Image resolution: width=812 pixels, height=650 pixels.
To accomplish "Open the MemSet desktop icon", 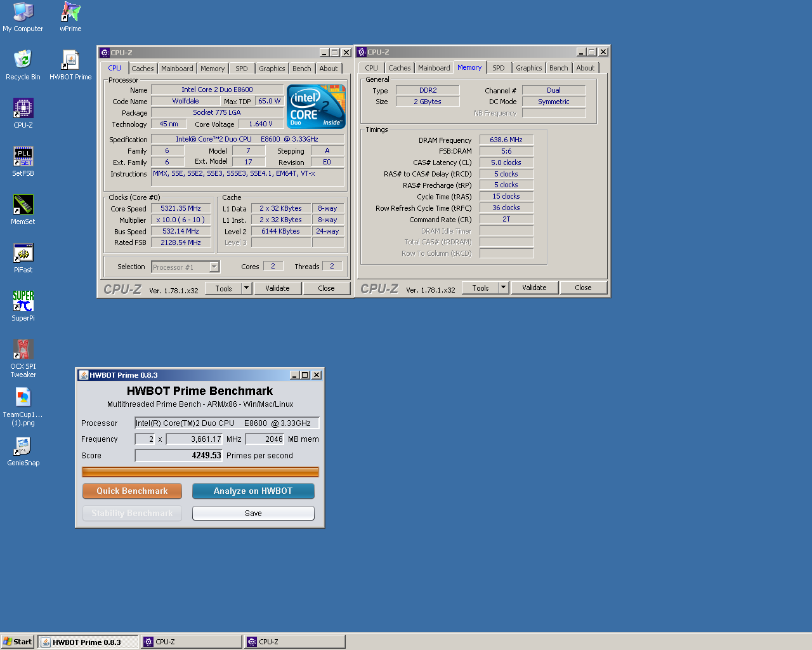I will 23,210.
